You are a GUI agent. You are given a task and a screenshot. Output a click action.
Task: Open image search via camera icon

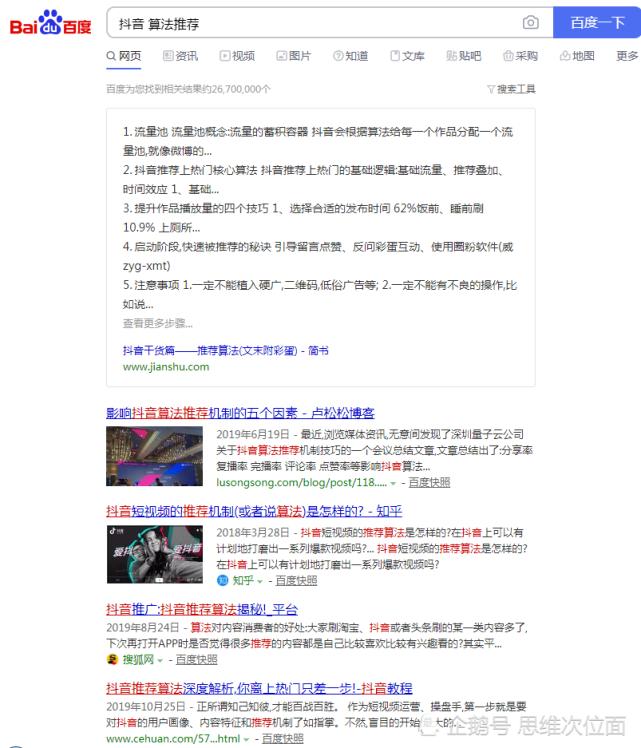point(530,22)
